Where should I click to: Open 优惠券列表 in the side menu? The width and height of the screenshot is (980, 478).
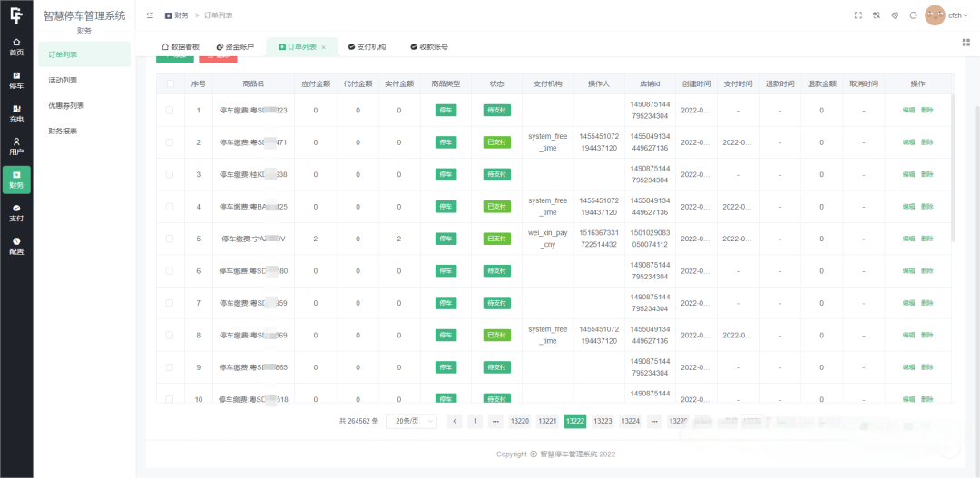(x=84, y=105)
